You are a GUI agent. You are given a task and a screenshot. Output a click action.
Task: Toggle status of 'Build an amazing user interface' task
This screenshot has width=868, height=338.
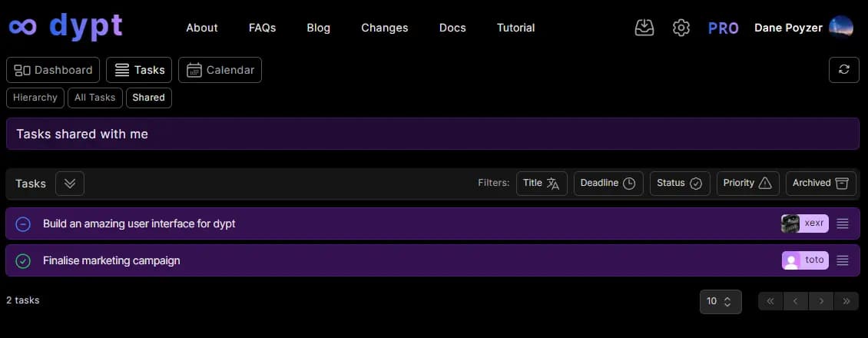[x=23, y=224]
